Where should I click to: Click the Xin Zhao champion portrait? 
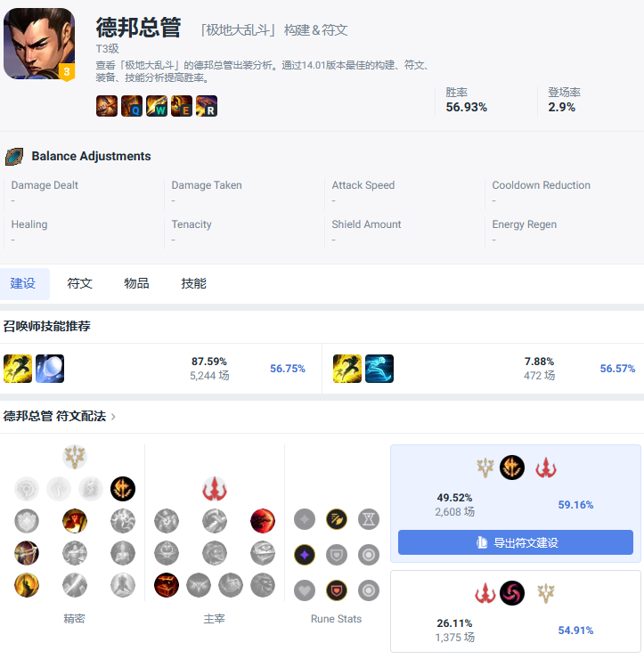tap(39, 44)
